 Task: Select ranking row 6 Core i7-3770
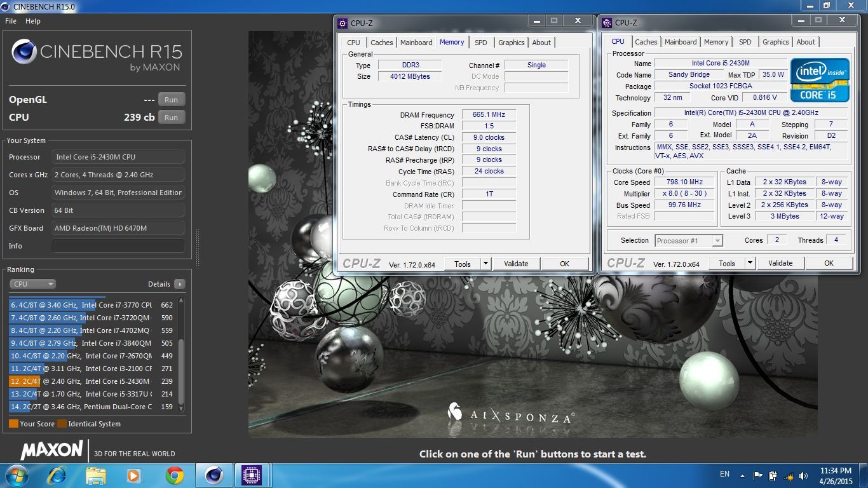(92, 305)
